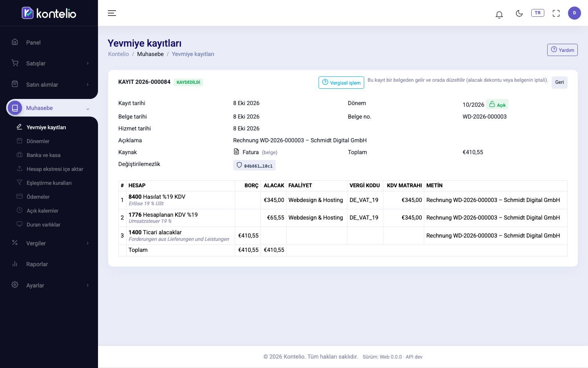The image size is (588, 368).
Task: Click the Hesap ekstresi içe aktar upload icon
Action: (19, 168)
